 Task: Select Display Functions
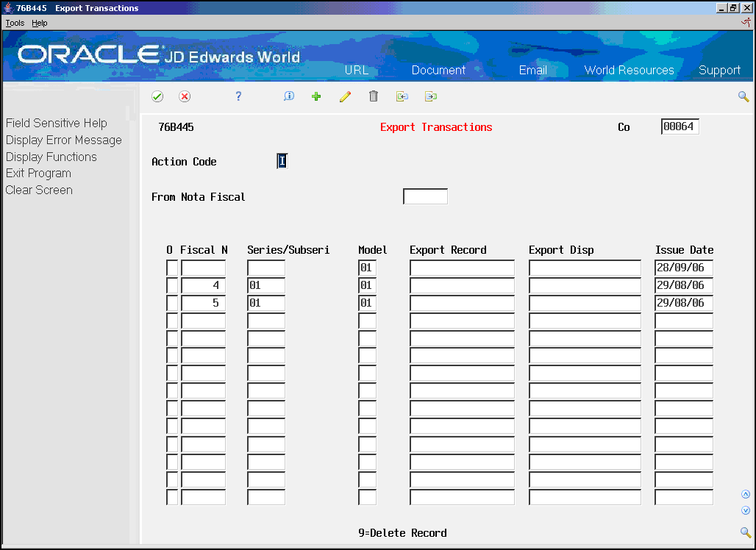click(x=51, y=157)
